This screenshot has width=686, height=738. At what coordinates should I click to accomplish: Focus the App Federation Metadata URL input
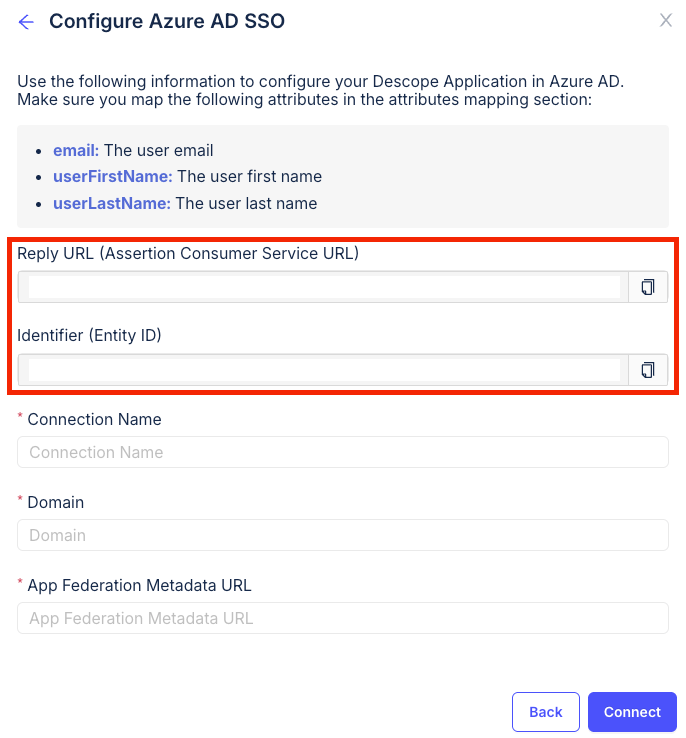pyautogui.click(x=342, y=618)
